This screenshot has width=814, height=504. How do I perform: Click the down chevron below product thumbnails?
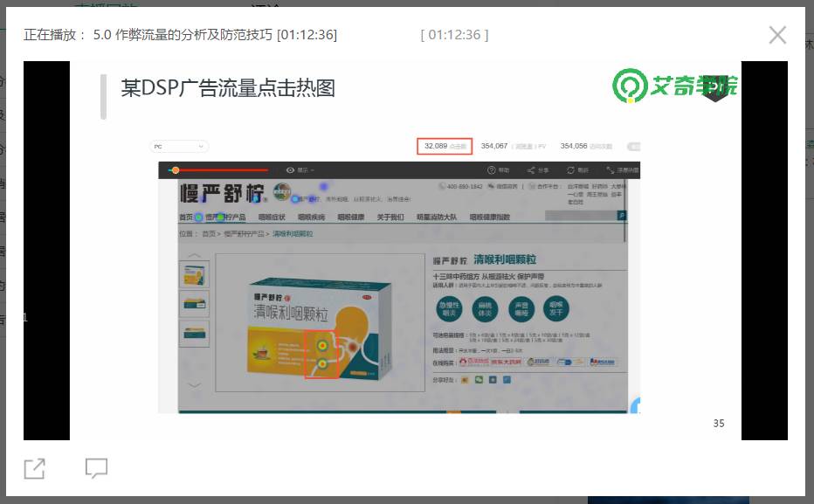pos(194,385)
